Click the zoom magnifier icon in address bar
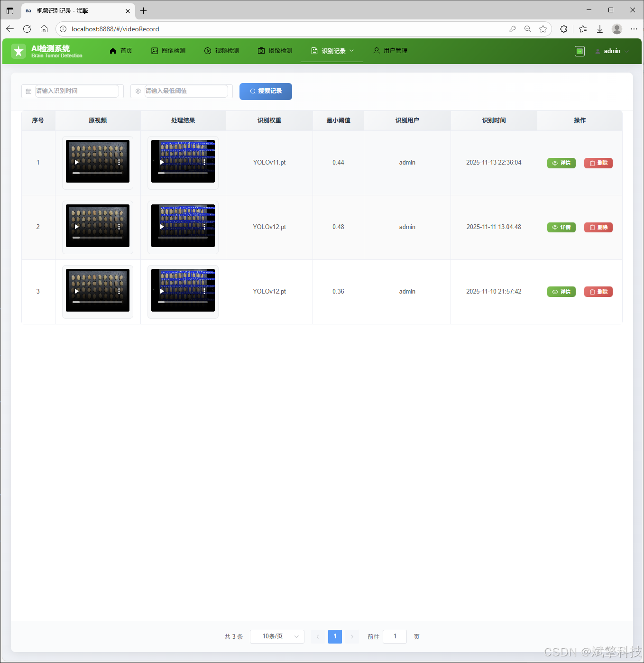Screen dimensions: 644x663 point(528,29)
